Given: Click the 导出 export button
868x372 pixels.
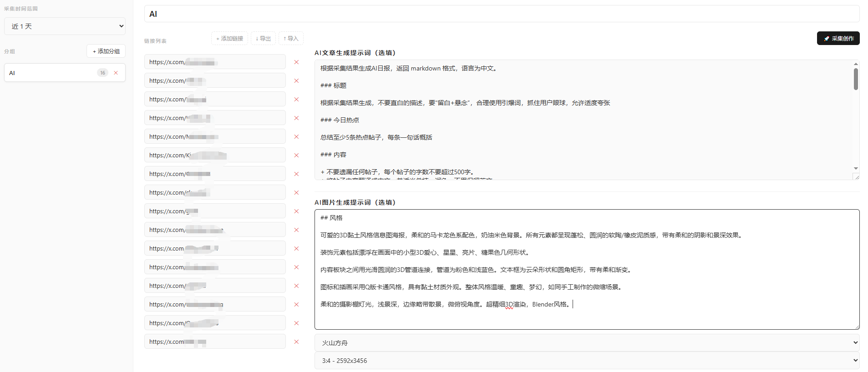Looking at the screenshot, I should [x=263, y=39].
